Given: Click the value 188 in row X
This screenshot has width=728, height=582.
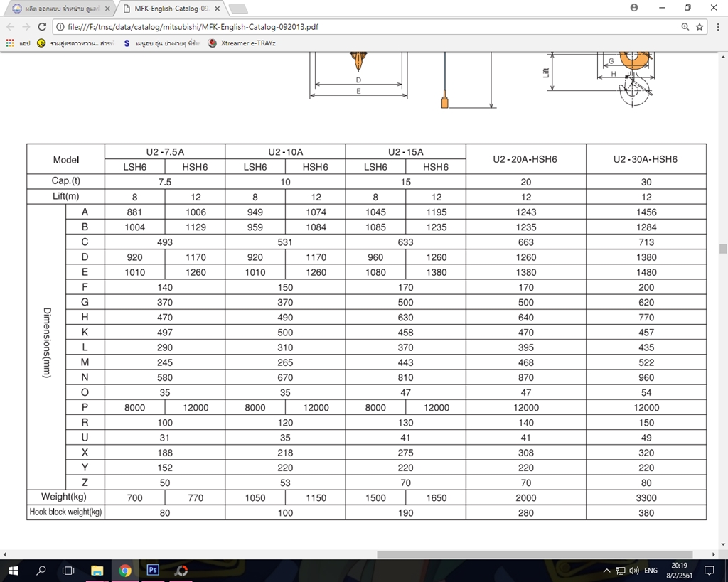Looking at the screenshot, I should point(165,453).
